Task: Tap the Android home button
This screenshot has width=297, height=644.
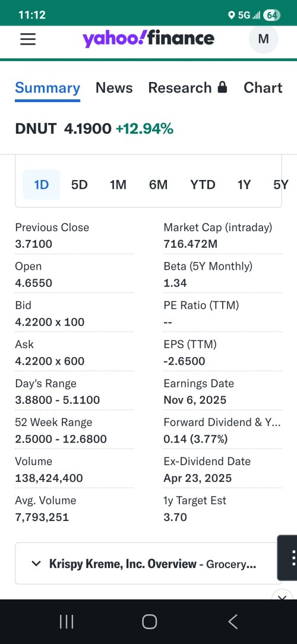Action: point(149,622)
